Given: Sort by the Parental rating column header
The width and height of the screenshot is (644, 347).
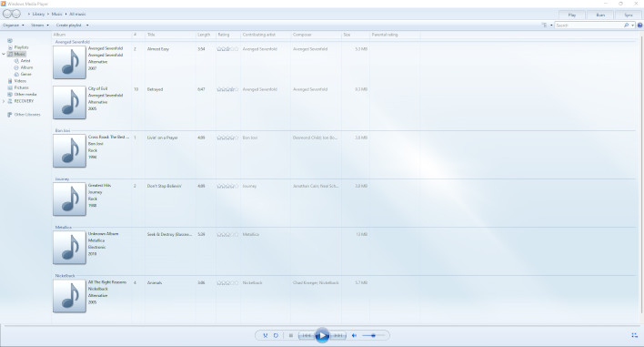Looking at the screenshot, I should pos(395,35).
